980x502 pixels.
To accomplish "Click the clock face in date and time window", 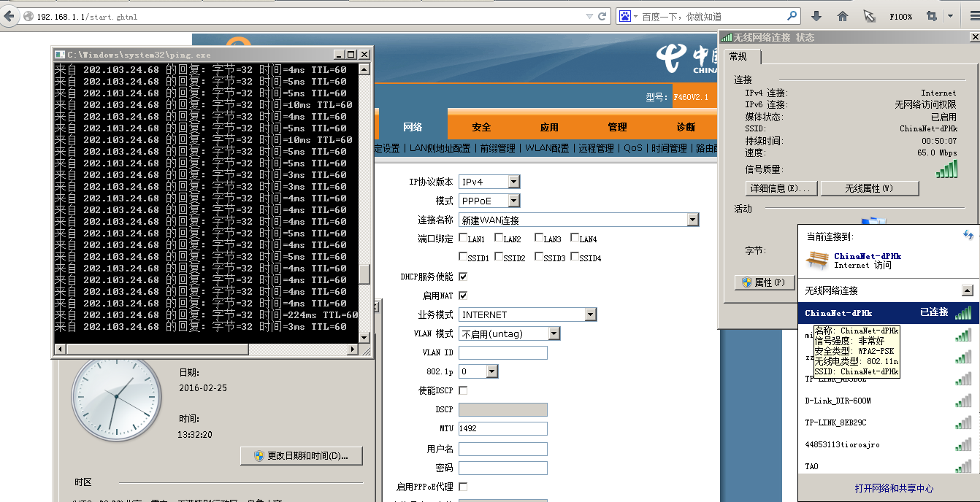I will point(115,398).
